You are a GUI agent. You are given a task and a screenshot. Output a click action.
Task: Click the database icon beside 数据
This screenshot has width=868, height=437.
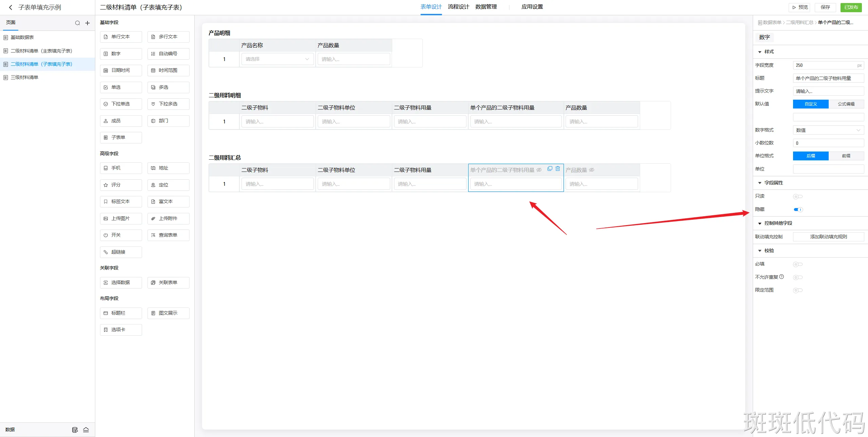coord(75,430)
